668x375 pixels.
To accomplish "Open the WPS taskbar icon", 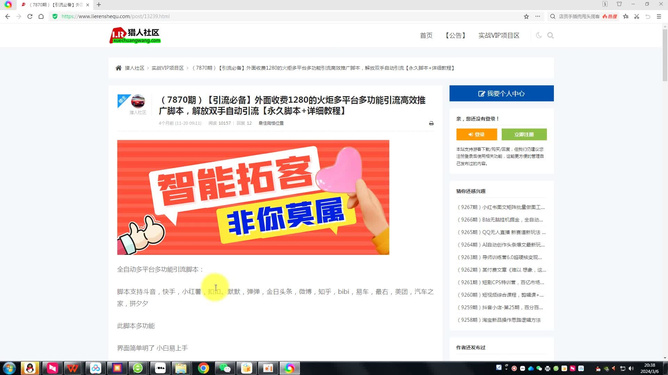I will [73, 368].
